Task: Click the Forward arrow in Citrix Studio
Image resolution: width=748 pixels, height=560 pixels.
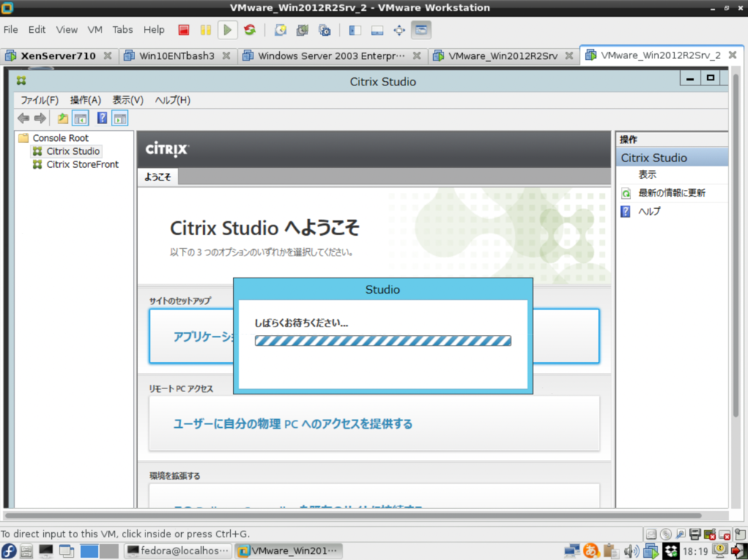Action: pos(40,118)
